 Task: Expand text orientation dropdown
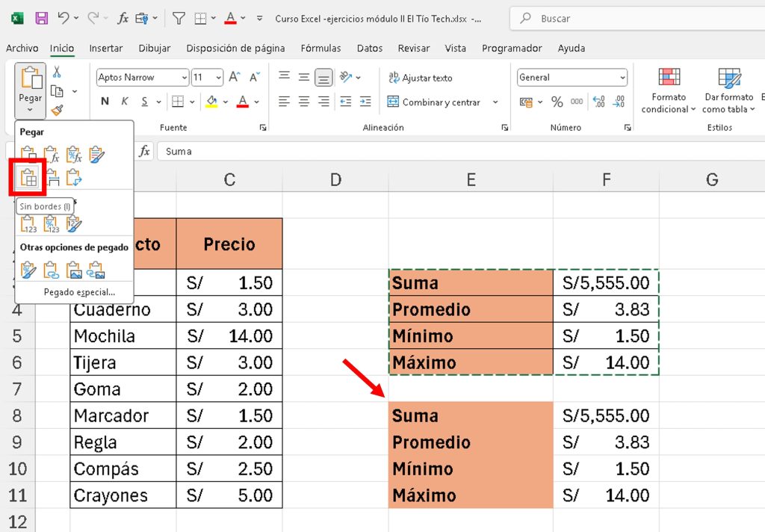(x=358, y=77)
